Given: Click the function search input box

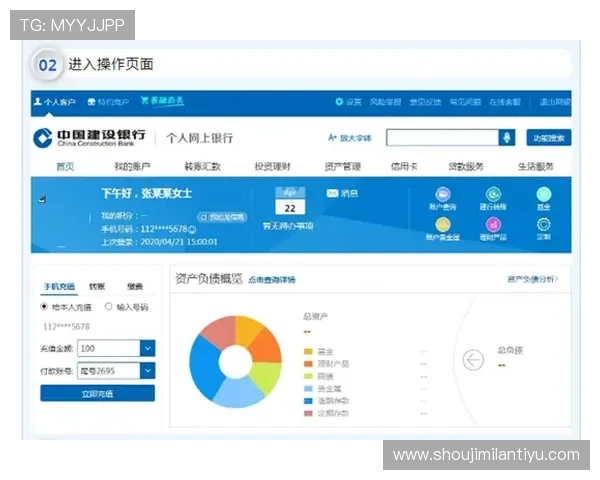Looking at the screenshot, I should [442, 138].
